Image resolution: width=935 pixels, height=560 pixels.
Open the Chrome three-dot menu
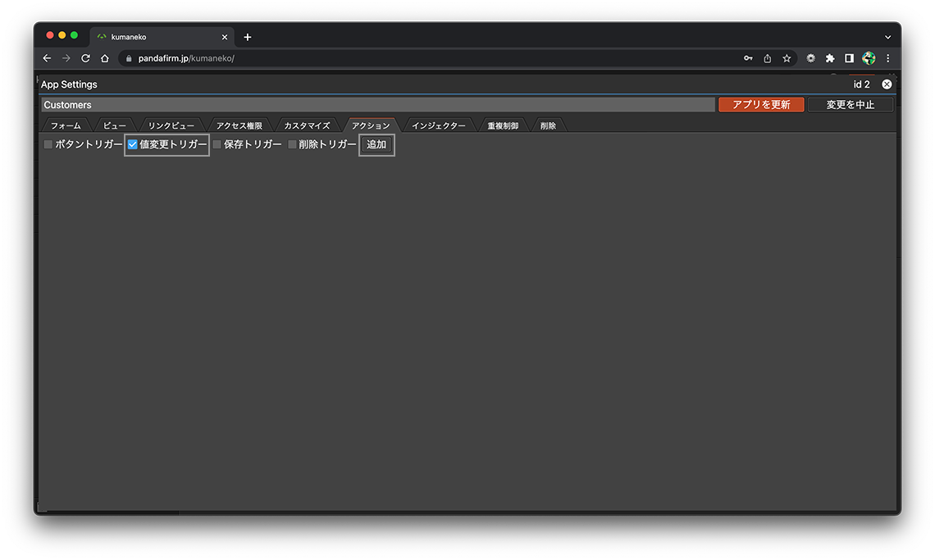887,58
